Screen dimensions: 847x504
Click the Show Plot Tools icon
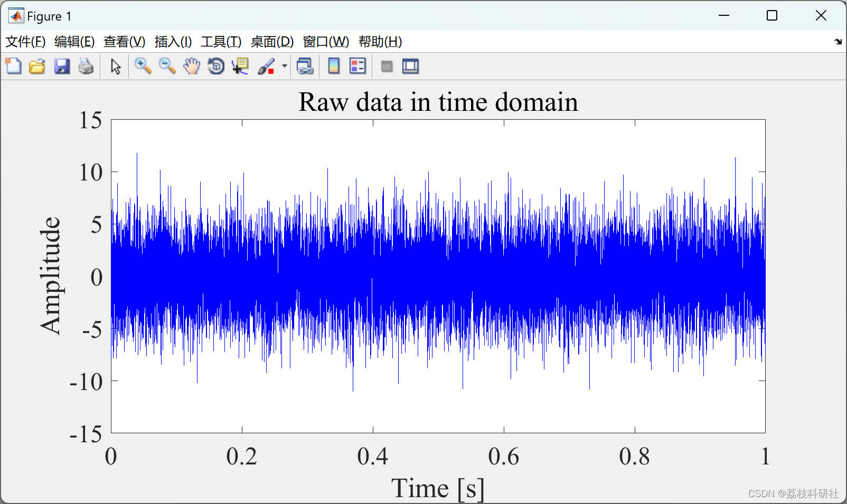(410, 66)
